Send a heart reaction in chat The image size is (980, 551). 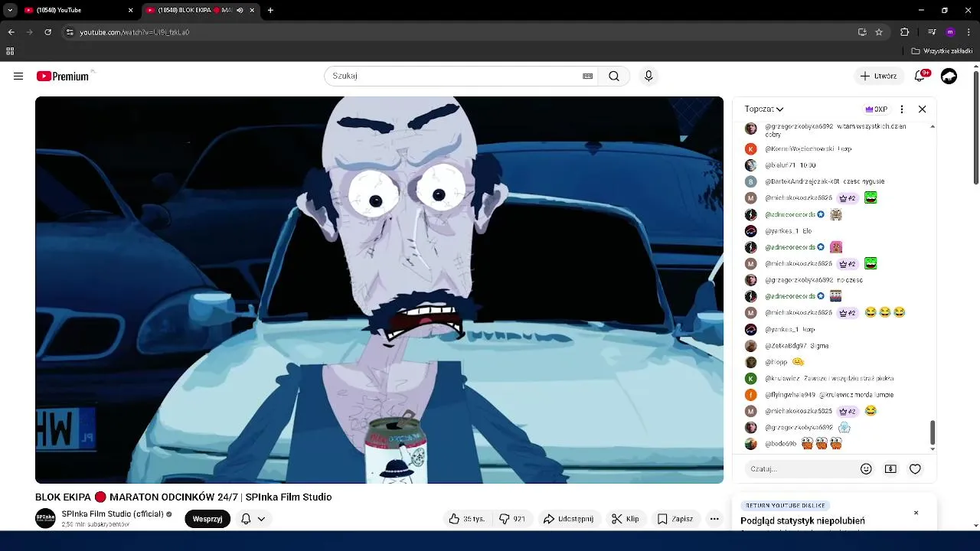pyautogui.click(x=915, y=469)
